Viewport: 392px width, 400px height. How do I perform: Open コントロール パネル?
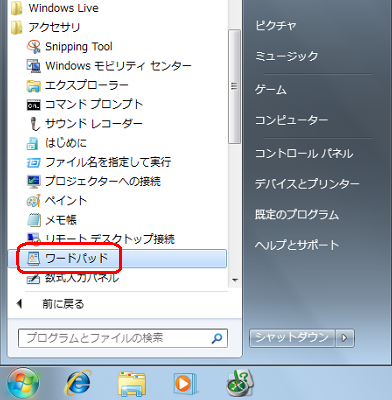coord(304,153)
